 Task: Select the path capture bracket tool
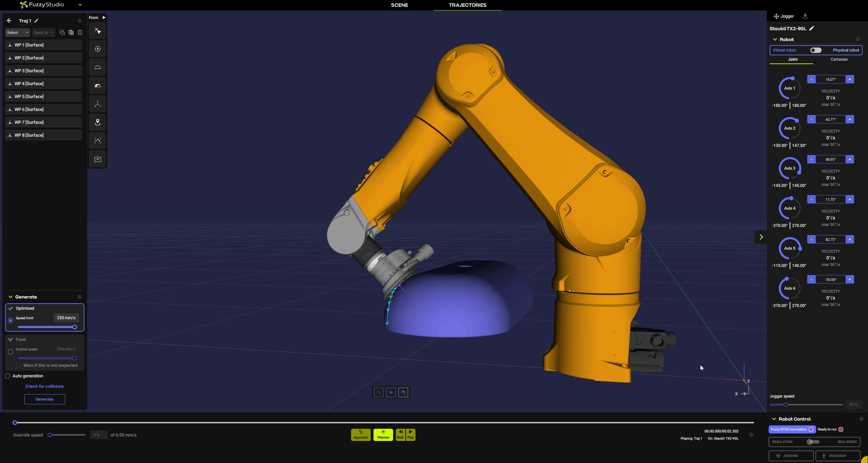point(98,141)
